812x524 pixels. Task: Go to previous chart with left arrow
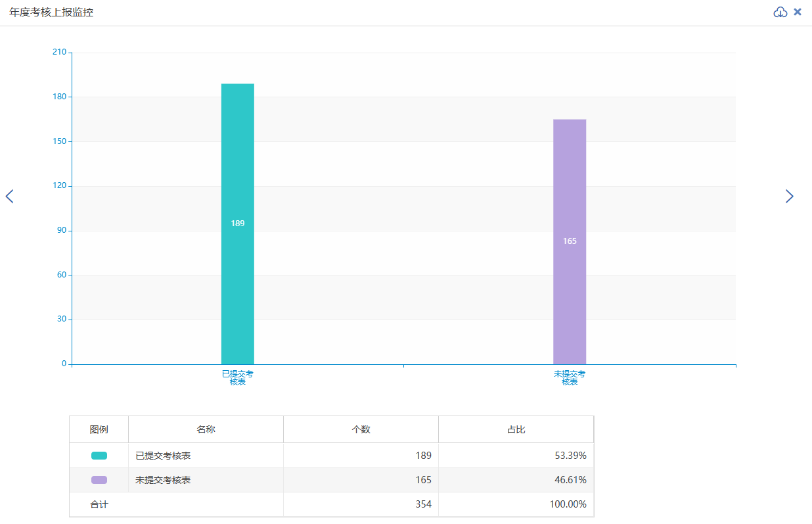point(9,196)
